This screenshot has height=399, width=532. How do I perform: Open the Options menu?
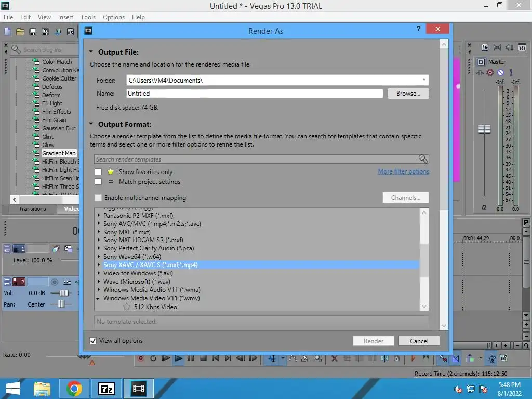[x=114, y=17]
